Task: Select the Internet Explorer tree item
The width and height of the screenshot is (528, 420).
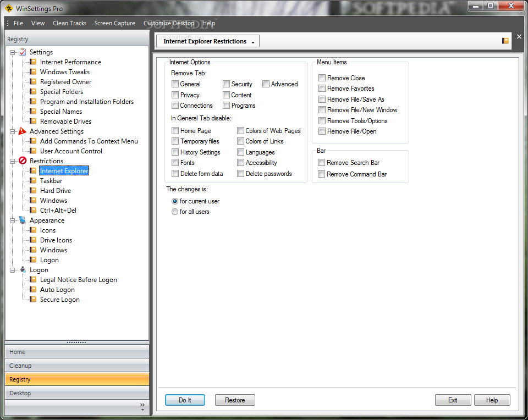Action: 64,170
